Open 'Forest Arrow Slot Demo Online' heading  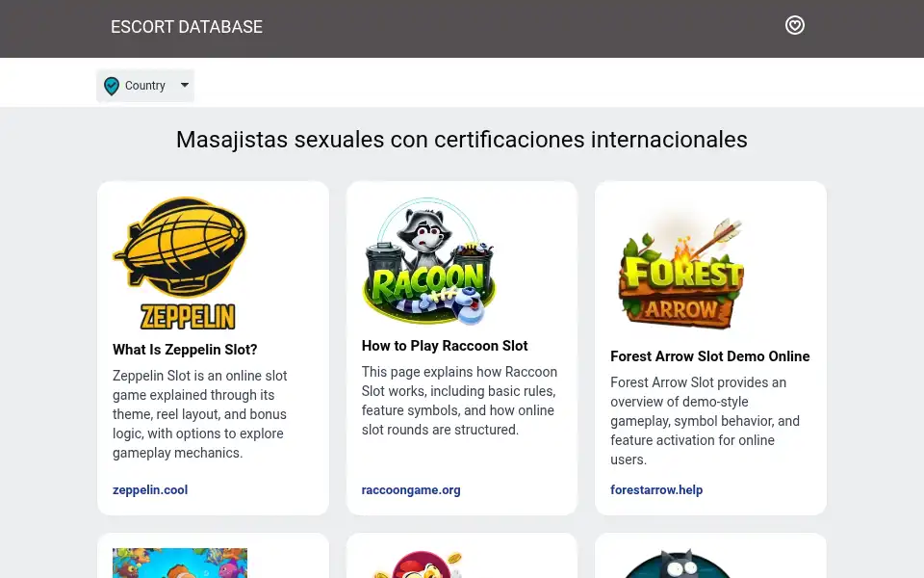point(710,356)
